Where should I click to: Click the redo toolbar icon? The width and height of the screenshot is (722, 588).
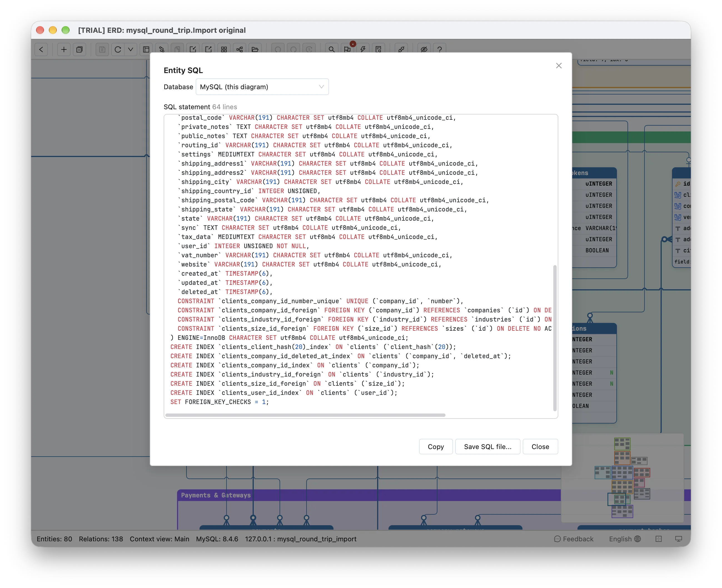click(x=293, y=49)
